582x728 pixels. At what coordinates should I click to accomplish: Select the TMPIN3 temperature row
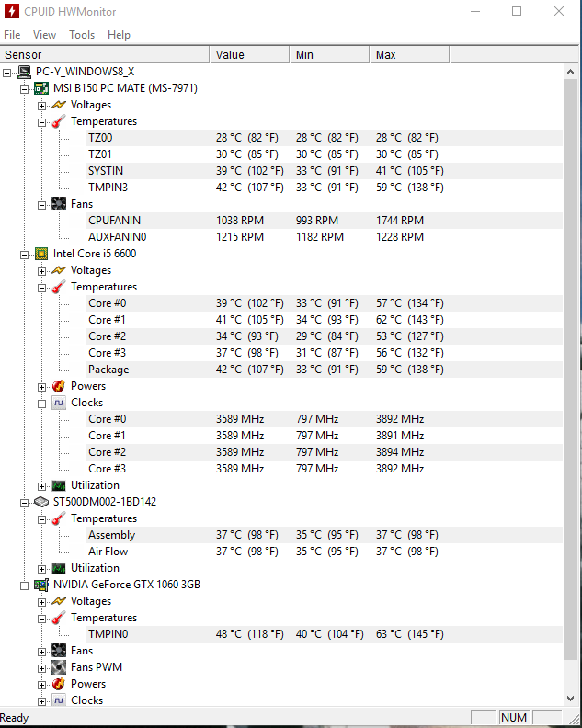point(325,188)
